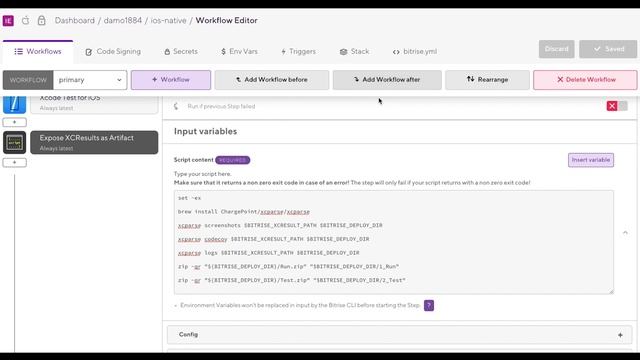Switch to the Code Signing tab
640x360 pixels.
click(x=113, y=51)
